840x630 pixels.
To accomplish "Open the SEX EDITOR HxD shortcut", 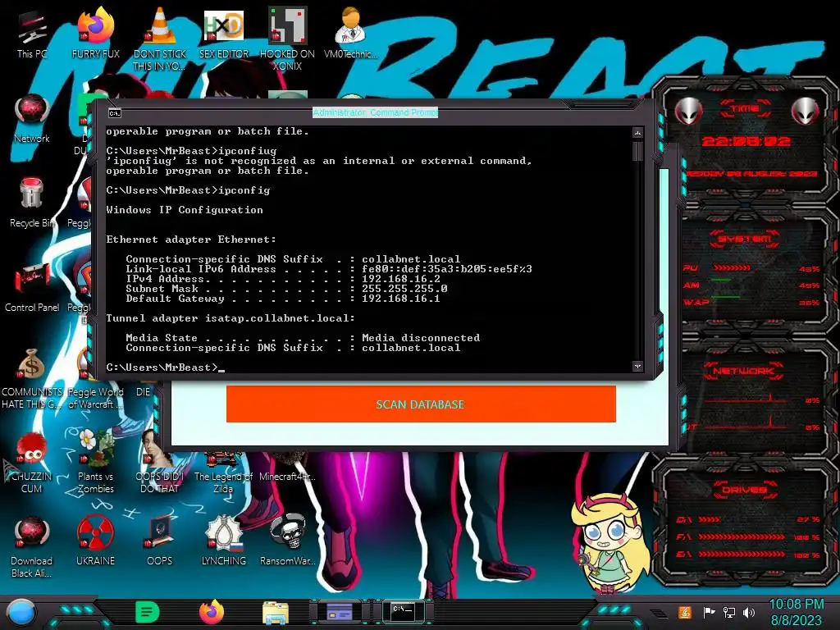I will (x=224, y=33).
